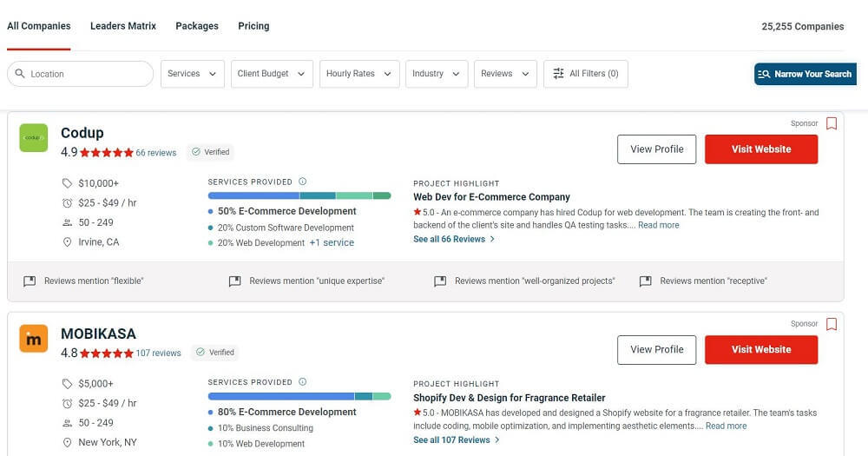Click the Codup company logo

pos(33,137)
